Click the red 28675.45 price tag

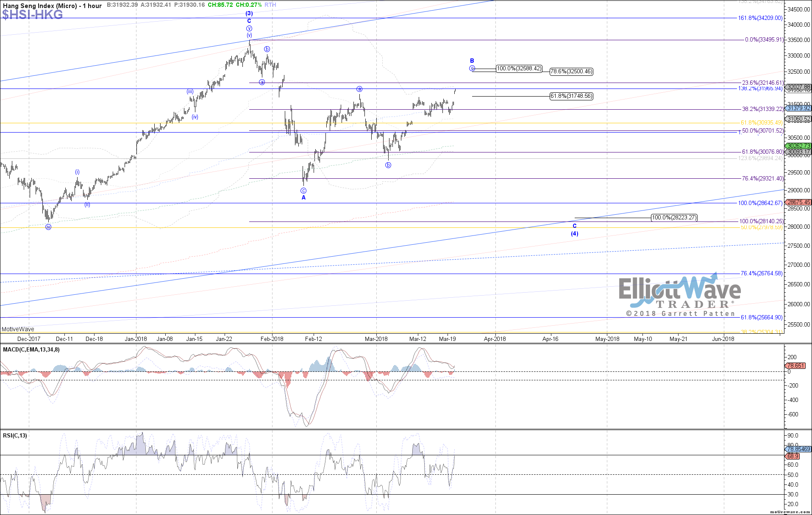(x=798, y=202)
